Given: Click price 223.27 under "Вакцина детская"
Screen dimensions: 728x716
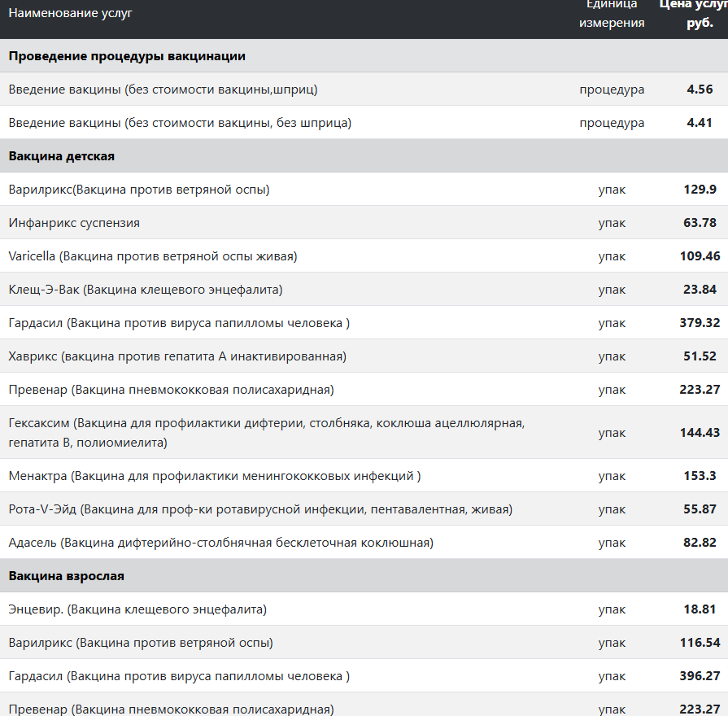Looking at the screenshot, I should click(700, 390).
